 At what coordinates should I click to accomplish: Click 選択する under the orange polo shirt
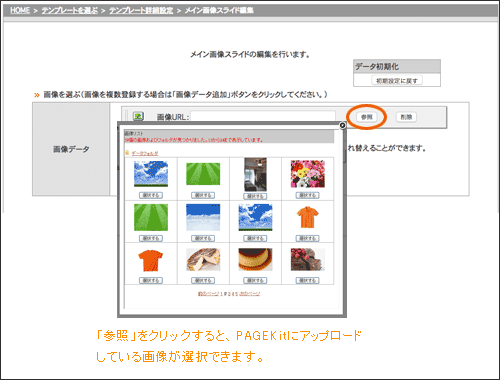pos(307,238)
